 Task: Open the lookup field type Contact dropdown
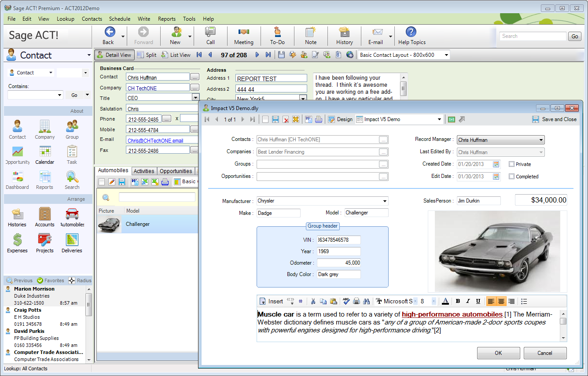click(x=51, y=73)
